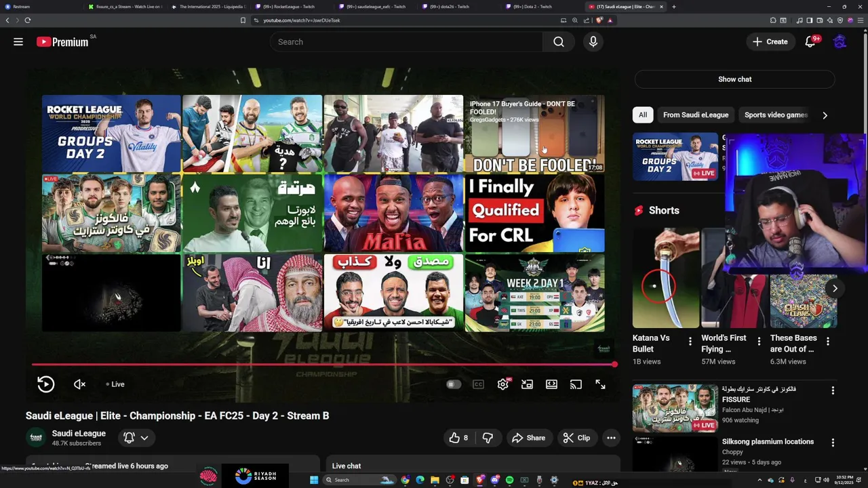Clip the video with Clip button
This screenshot has height=488, width=868.
[576, 438]
